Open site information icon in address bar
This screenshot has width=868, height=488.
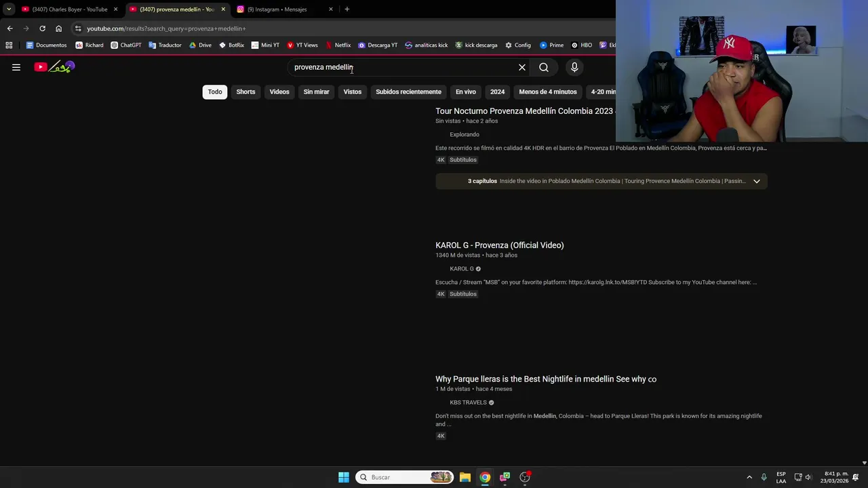tap(78, 28)
